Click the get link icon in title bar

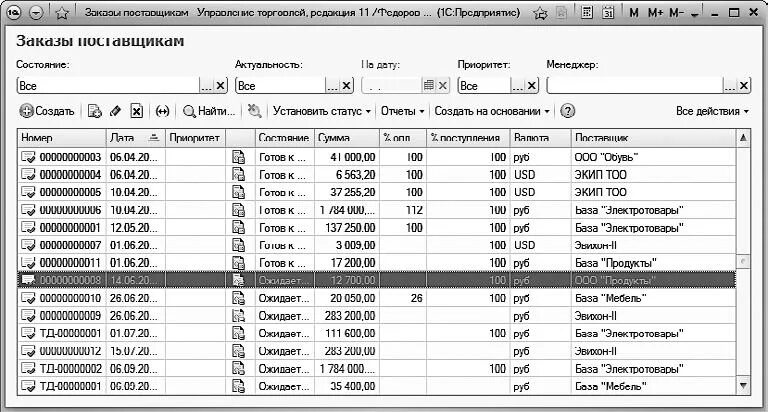tap(561, 13)
